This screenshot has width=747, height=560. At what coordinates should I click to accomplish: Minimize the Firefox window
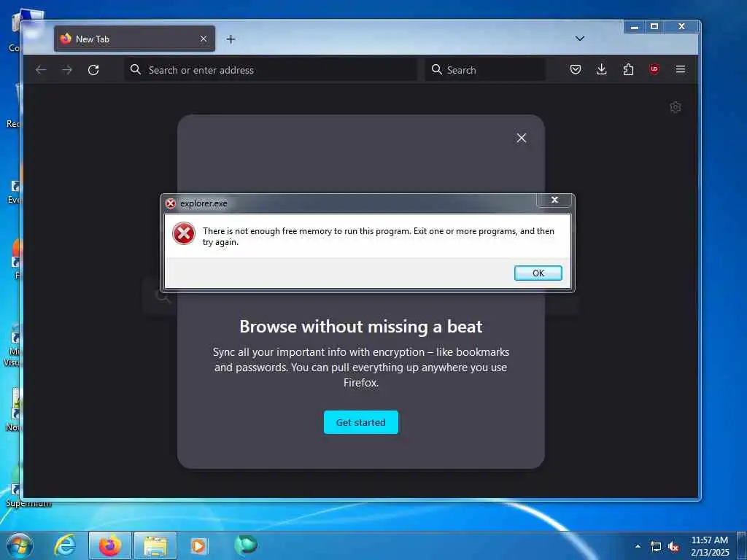click(x=635, y=27)
